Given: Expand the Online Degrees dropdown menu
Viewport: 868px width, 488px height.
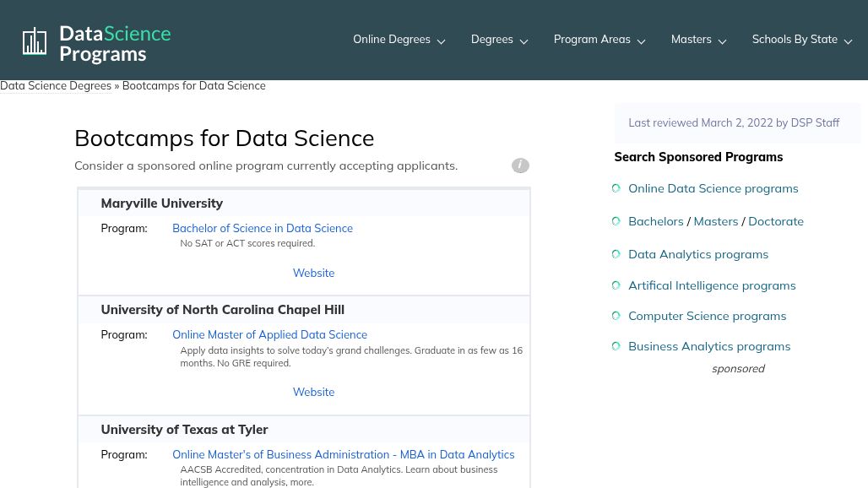Looking at the screenshot, I should tap(399, 40).
